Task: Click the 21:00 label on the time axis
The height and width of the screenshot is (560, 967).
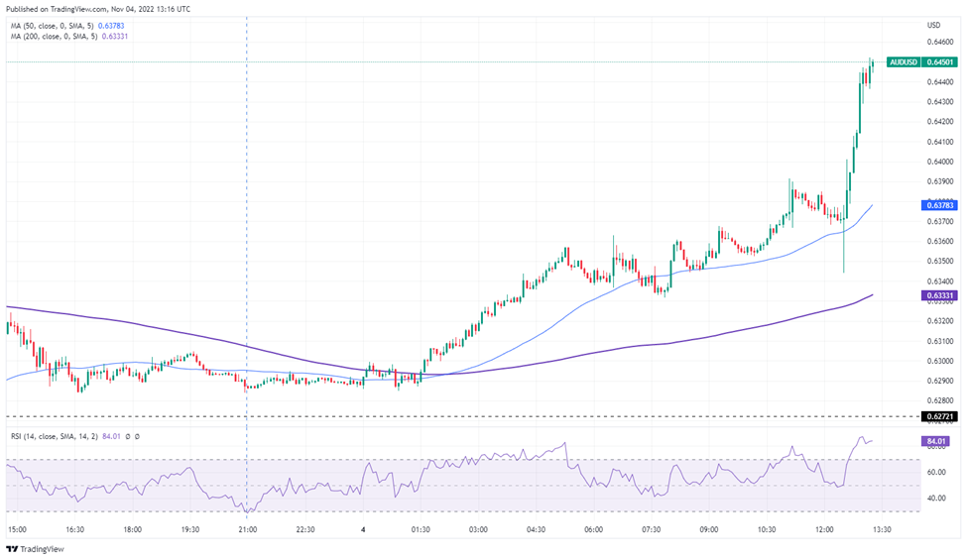Action: point(247,530)
